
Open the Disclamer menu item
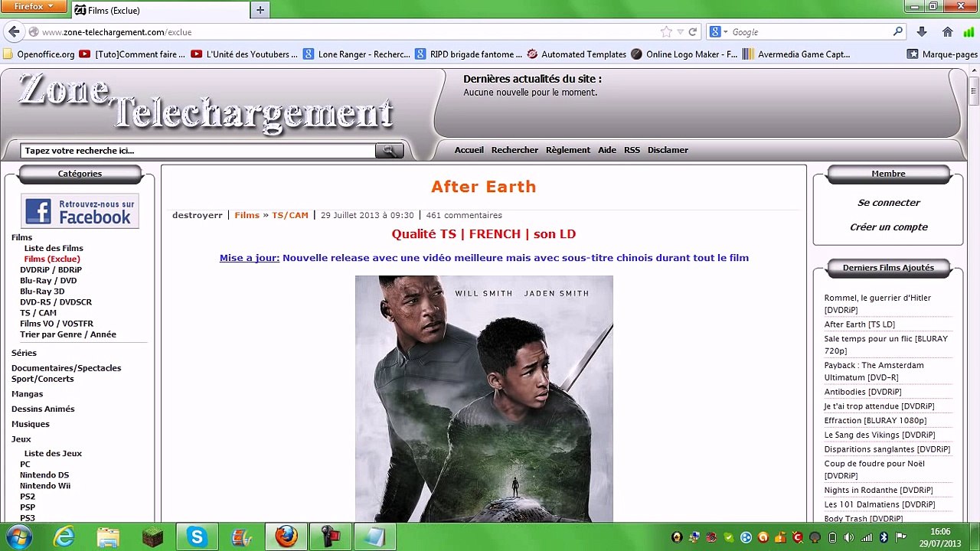pos(668,150)
